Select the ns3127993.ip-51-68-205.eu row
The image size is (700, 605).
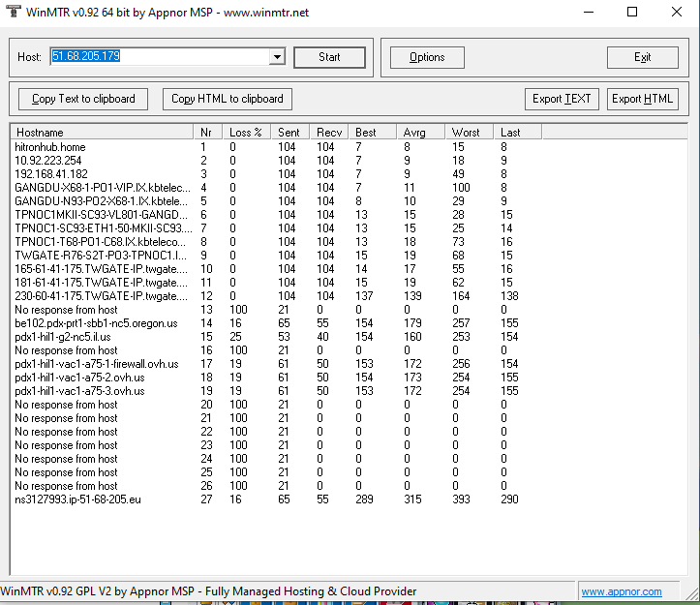tap(77, 499)
